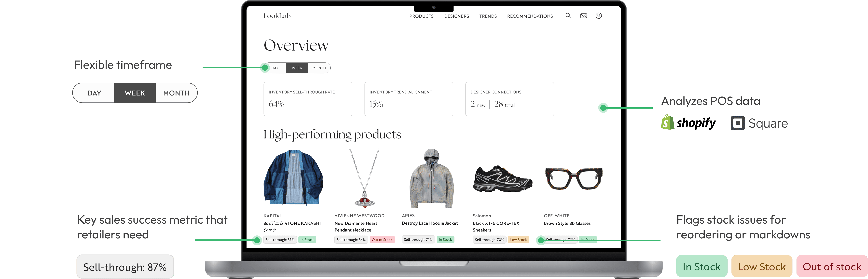Open the user profile icon
This screenshot has height=279, width=868.
click(x=598, y=16)
